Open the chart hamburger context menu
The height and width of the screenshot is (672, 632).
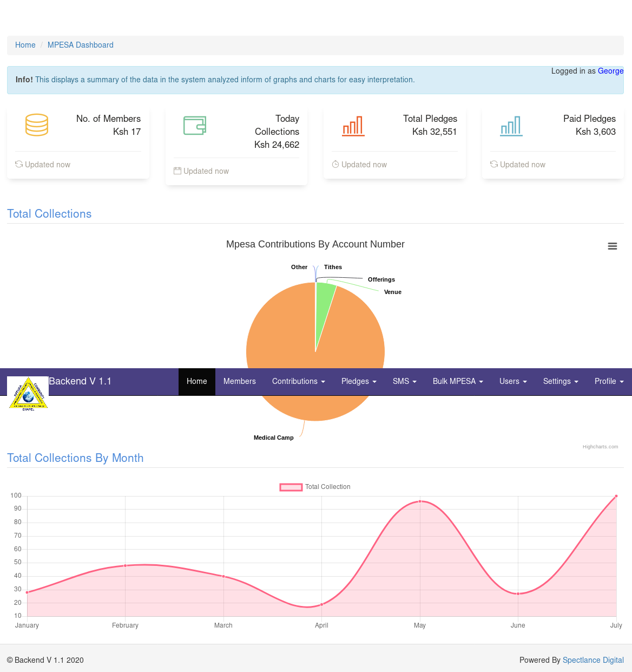tap(613, 246)
